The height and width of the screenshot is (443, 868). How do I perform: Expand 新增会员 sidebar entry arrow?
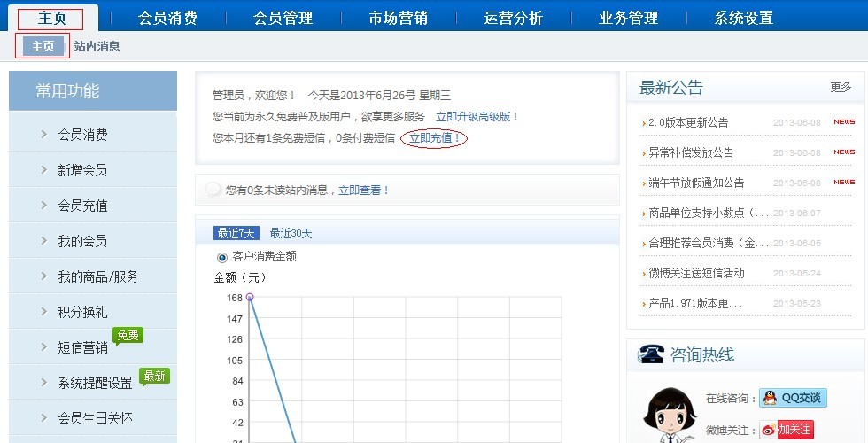coord(43,170)
